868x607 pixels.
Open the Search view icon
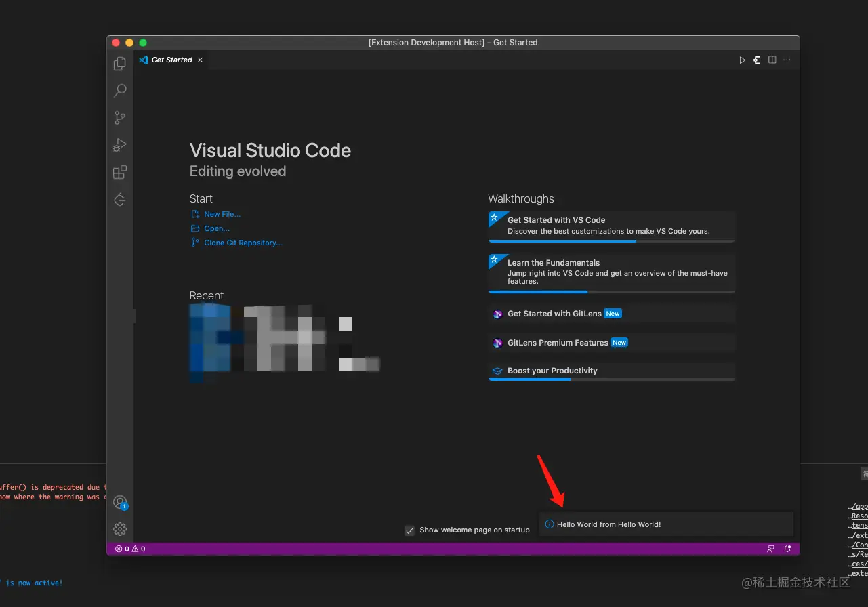(120, 91)
